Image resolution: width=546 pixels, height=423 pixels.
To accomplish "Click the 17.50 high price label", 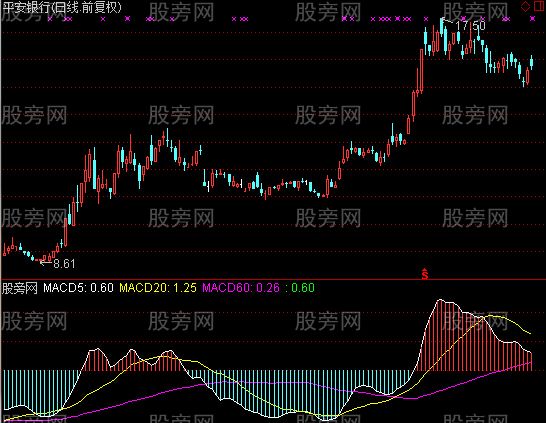I will coord(470,25).
